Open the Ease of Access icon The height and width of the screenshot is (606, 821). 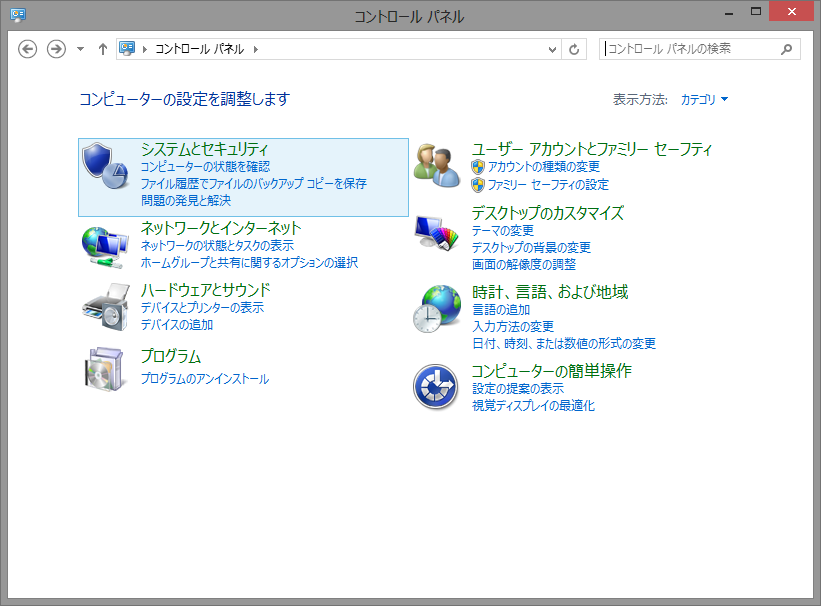pos(436,387)
